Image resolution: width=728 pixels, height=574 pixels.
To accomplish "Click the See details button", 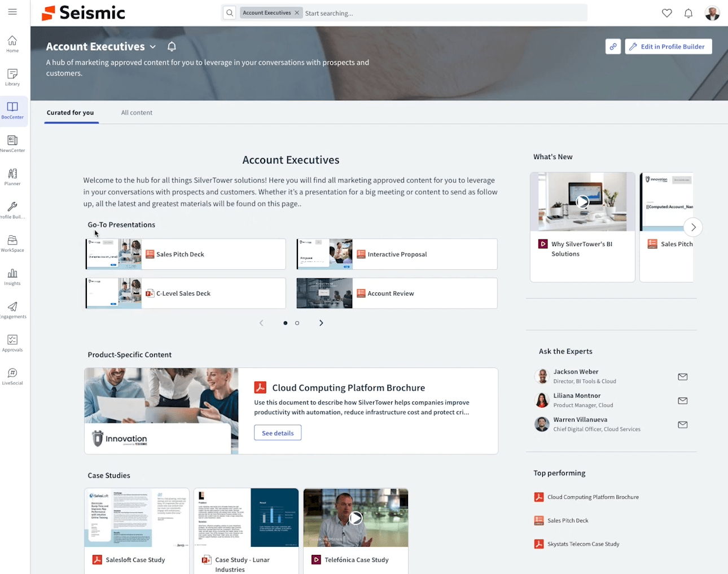I will pyautogui.click(x=278, y=433).
